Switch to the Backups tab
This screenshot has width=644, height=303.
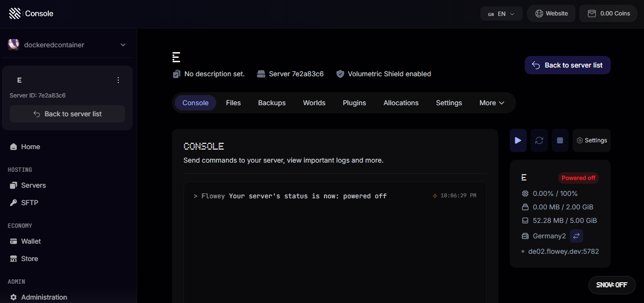[272, 103]
